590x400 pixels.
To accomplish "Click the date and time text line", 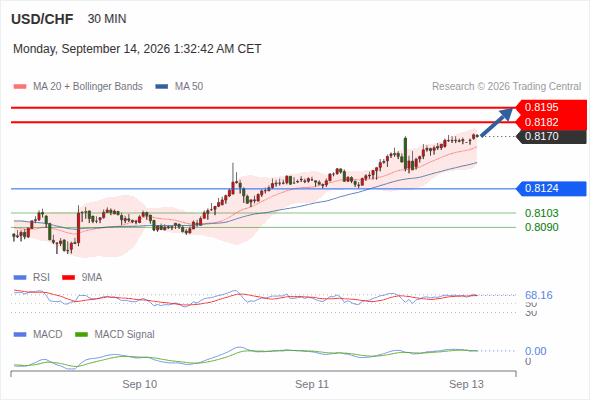I will click(x=137, y=49).
